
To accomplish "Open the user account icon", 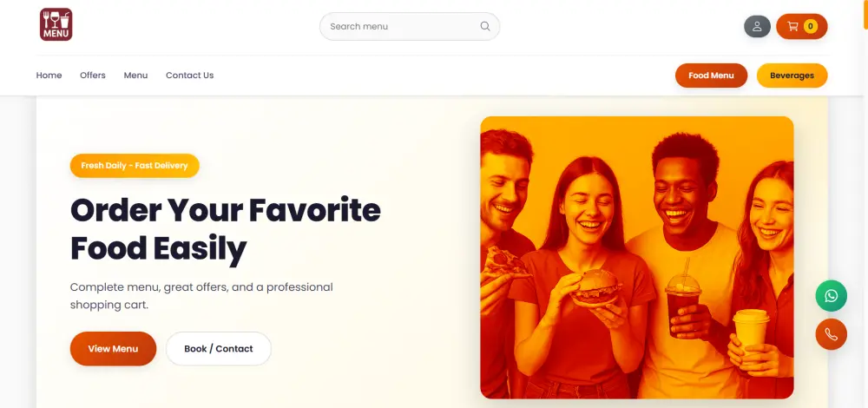I will (757, 26).
